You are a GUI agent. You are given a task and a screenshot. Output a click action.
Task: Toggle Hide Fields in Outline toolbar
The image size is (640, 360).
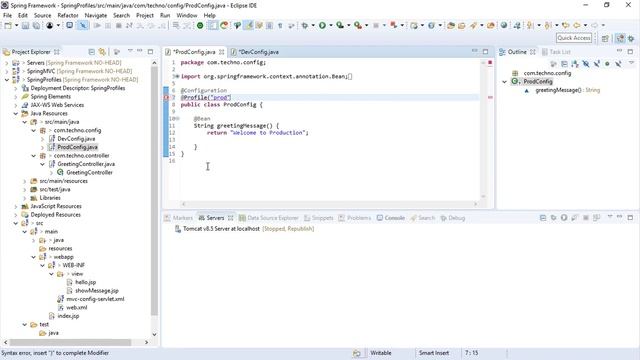click(586, 64)
